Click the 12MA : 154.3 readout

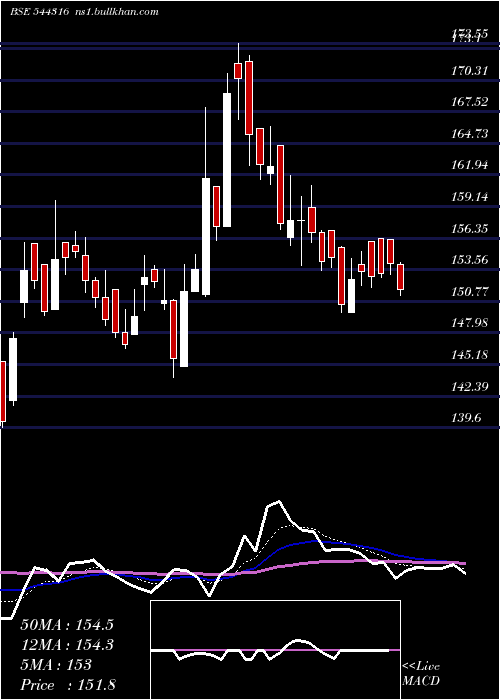click(67, 645)
